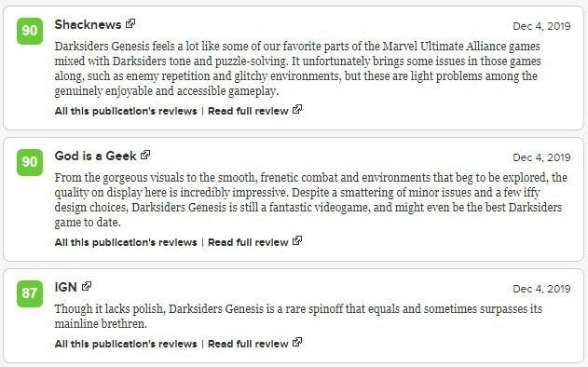Open external link icon beside IGN

click(x=87, y=286)
